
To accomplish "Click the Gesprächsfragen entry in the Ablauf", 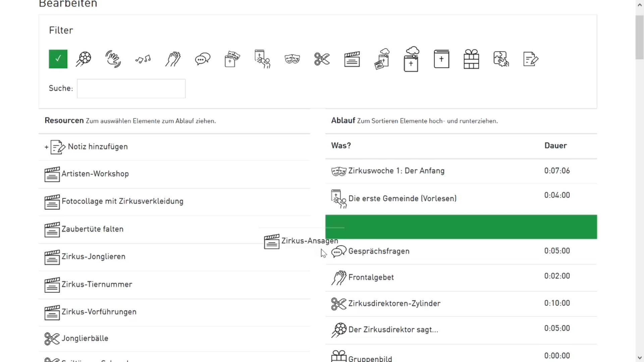I will (x=379, y=251).
